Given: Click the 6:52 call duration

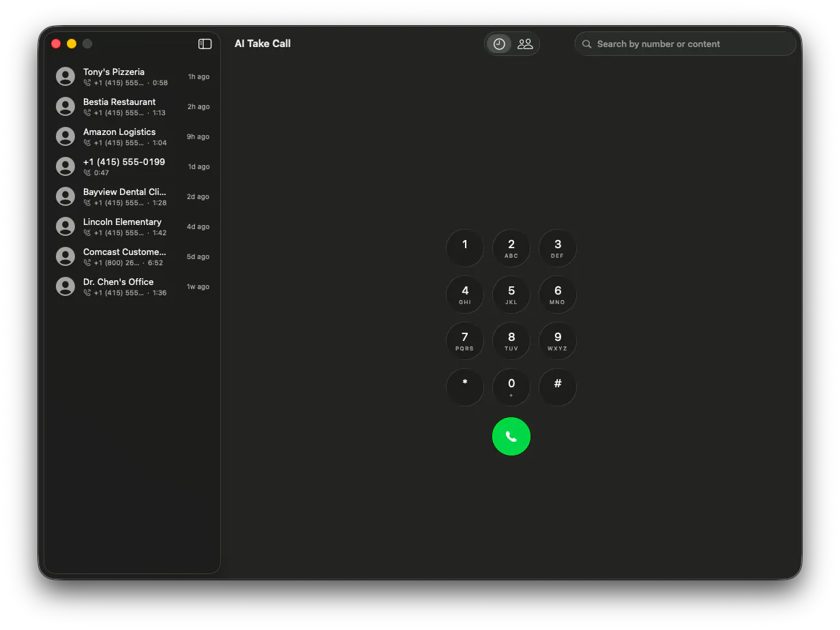Looking at the screenshot, I should point(155,262).
